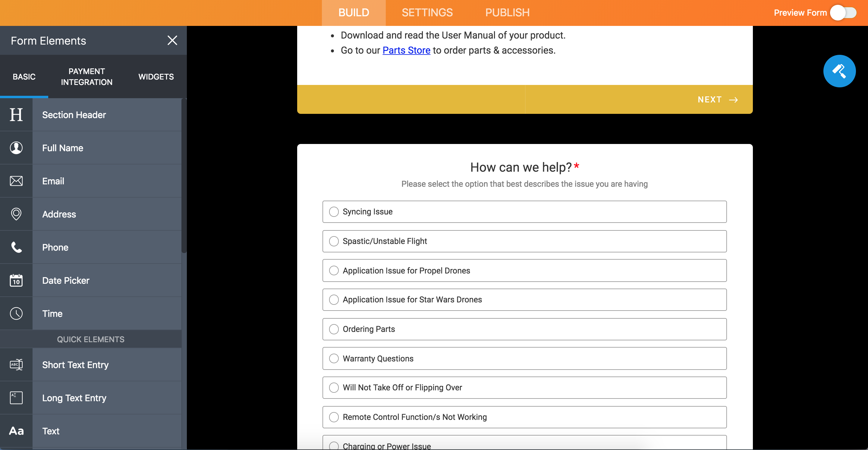Click the Short Text Entry element icon
This screenshot has height=450, width=868.
[x=16, y=364]
